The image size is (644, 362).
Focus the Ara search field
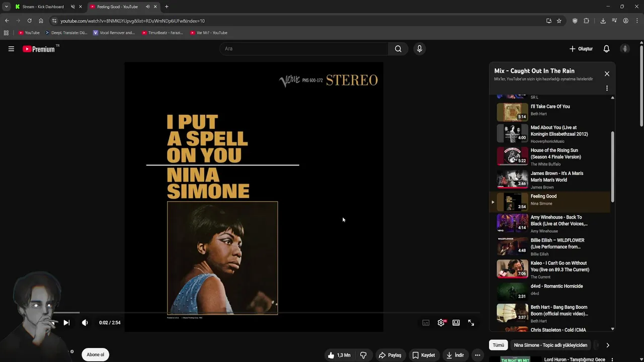[304, 49]
